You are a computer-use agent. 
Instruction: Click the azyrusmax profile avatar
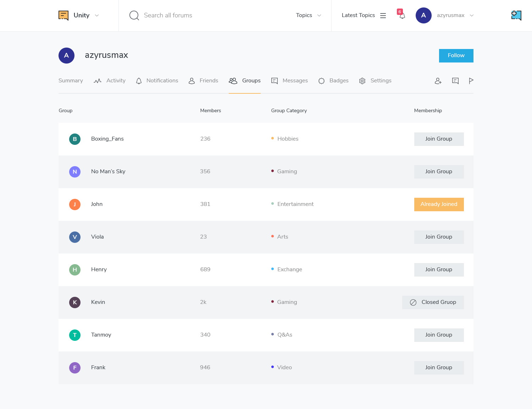tap(66, 55)
